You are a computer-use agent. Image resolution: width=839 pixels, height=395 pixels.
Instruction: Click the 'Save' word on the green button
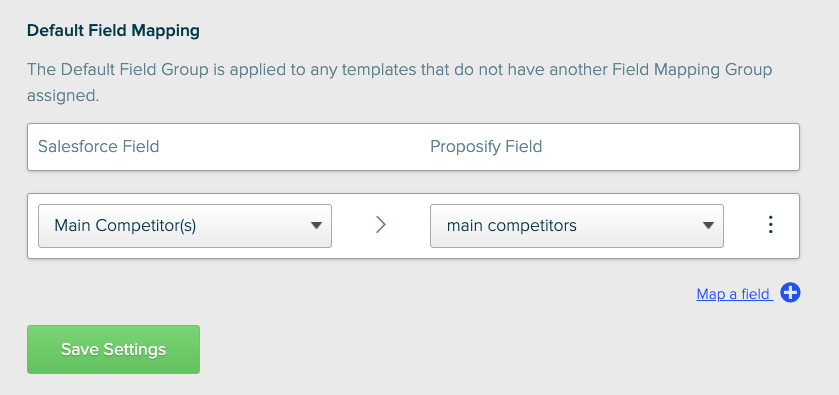tap(80, 349)
